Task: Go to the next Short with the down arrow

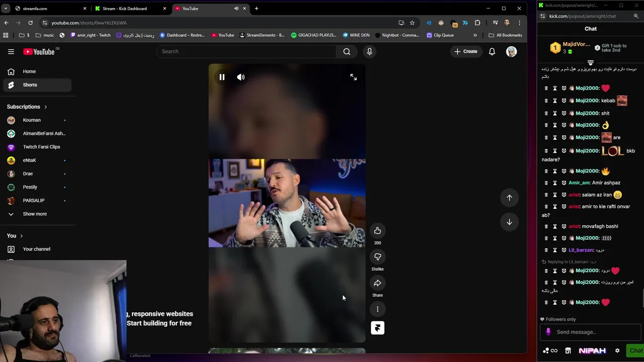Action: [509, 222]
